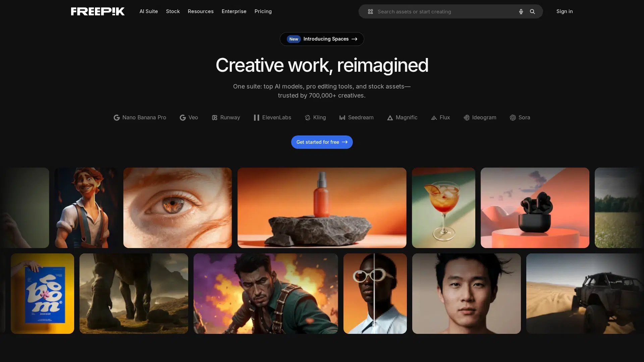Click the Freepik logo

(98, 11)
